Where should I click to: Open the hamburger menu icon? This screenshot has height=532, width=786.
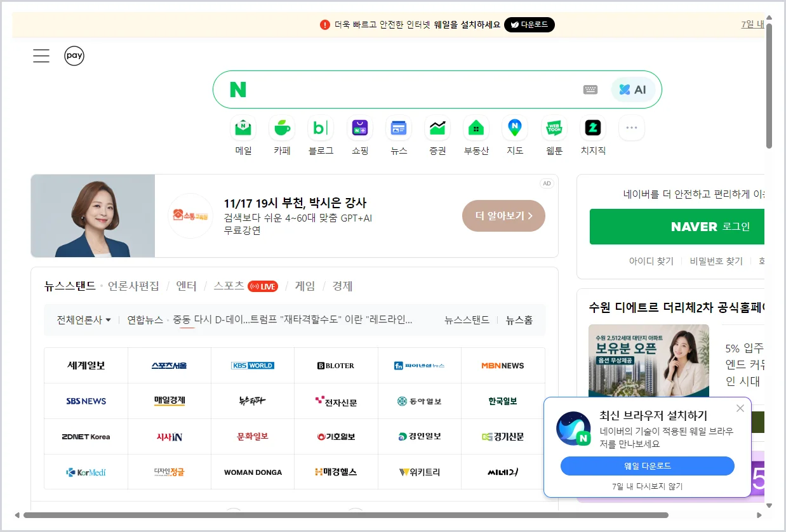pyautogui.click(x=41, y=56)
